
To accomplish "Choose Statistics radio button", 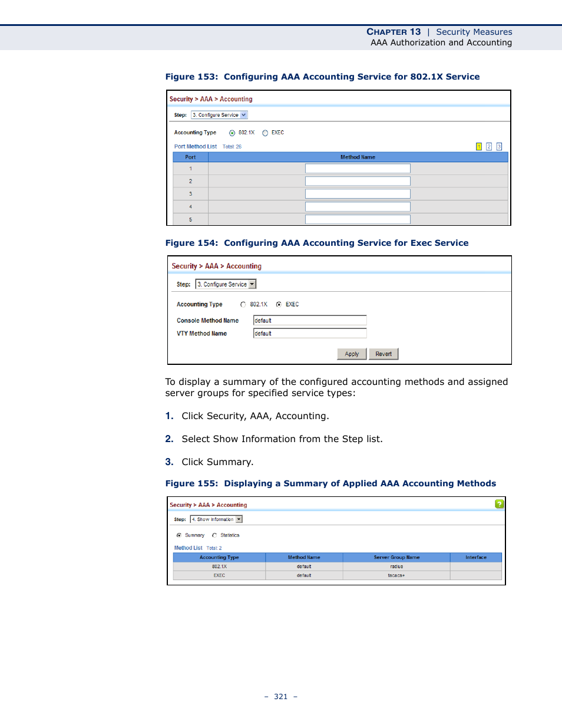I will click(x=214, y=535).
